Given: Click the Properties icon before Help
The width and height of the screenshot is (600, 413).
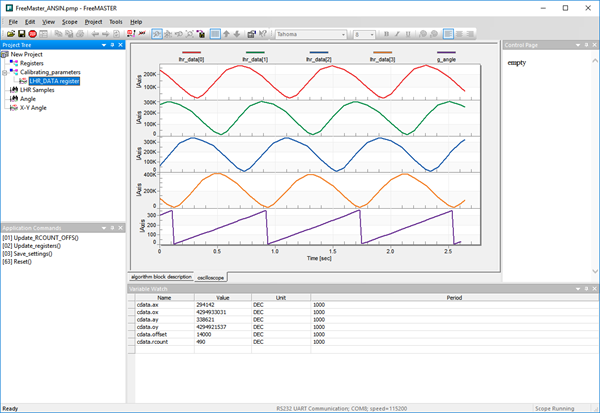Looking at the screenshot, I should pyautogui.click(x=251, y=34).
